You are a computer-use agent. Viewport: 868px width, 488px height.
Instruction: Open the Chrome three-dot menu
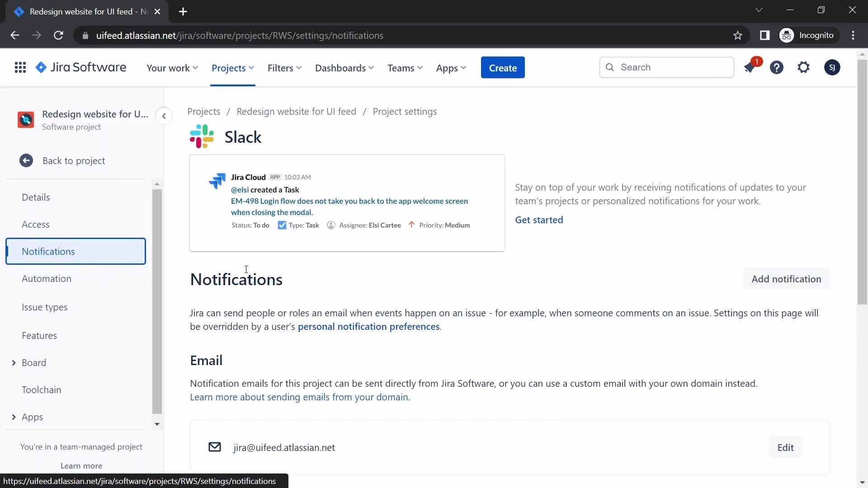[853, 36]
